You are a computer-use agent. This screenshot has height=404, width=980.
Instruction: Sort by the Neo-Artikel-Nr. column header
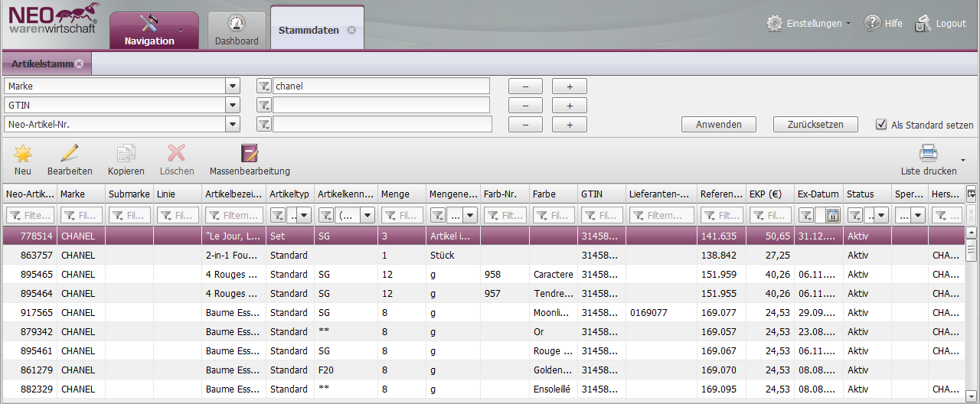tap(30, 194)
